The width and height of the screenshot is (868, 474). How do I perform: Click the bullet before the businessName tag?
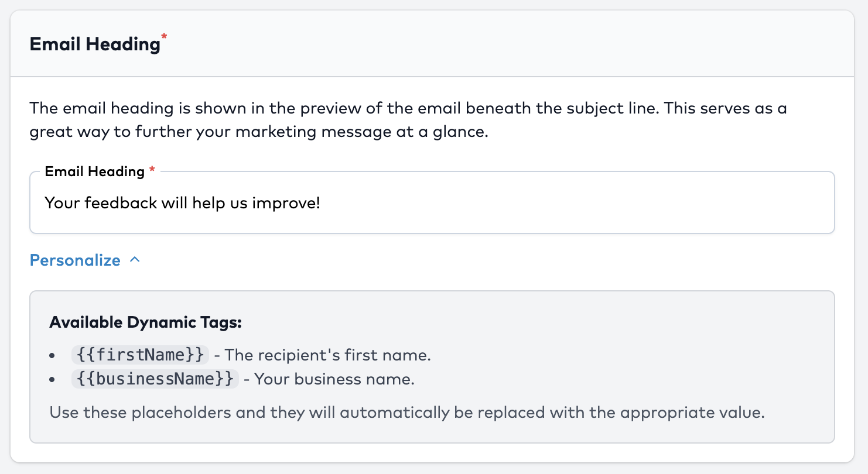click(x=53, y=380)
